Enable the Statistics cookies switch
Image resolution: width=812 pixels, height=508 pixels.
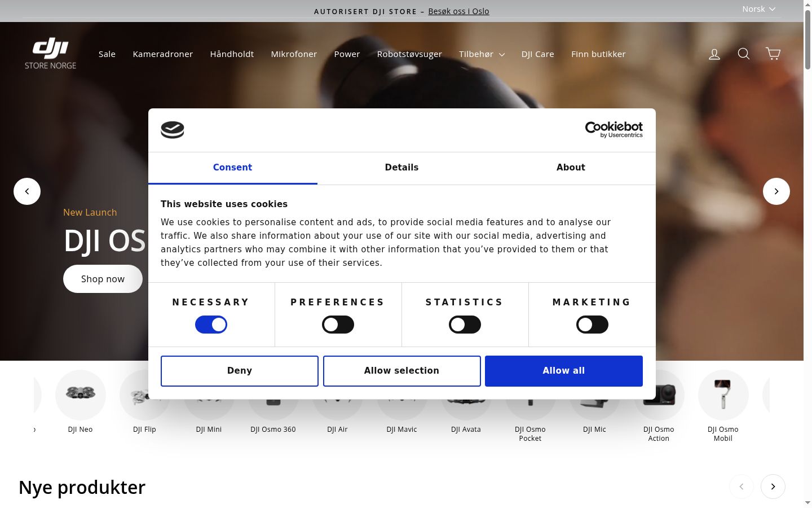coord(465,325)
